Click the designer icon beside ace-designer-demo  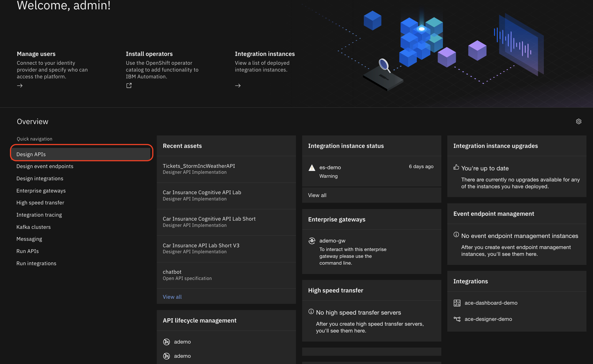pyautogui.click(x=457, y=319)
